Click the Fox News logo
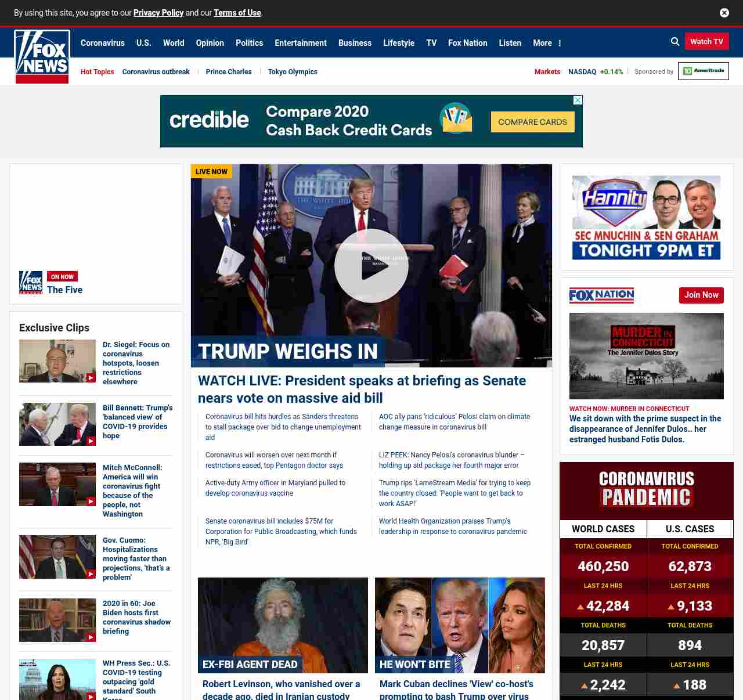This screenshot has height=700, width=743. coord(42,57)
